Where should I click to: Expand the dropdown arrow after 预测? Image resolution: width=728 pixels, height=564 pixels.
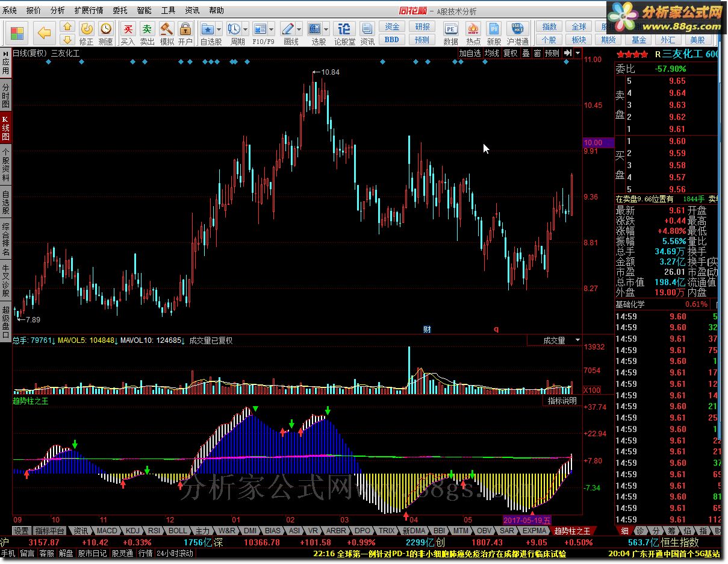577,53
